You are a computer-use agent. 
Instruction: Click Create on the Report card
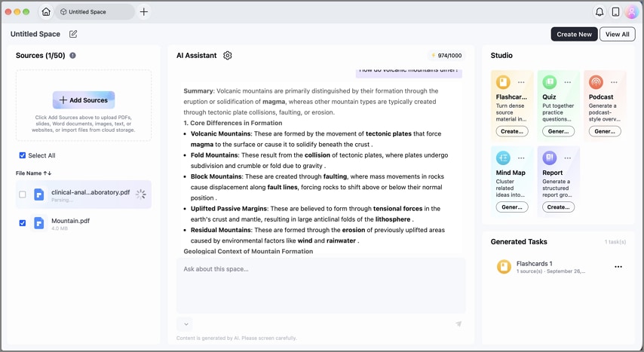[x=558, y=207]
